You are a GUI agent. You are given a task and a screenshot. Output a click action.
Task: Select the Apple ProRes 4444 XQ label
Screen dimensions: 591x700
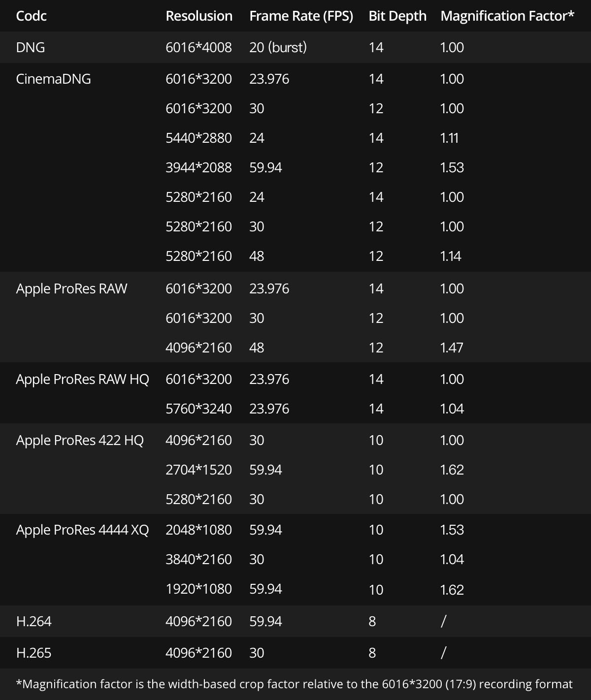(82, 530)
